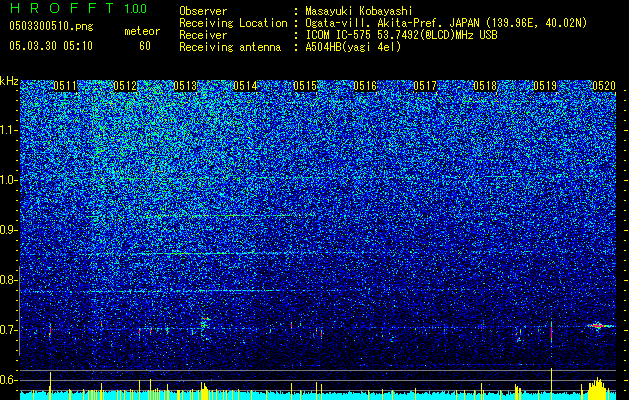This screenshot has width=629, height=400.
Task: Select the Ogata-vill. Akita-Pref. JAPAN location text
Action: [446, 23]
